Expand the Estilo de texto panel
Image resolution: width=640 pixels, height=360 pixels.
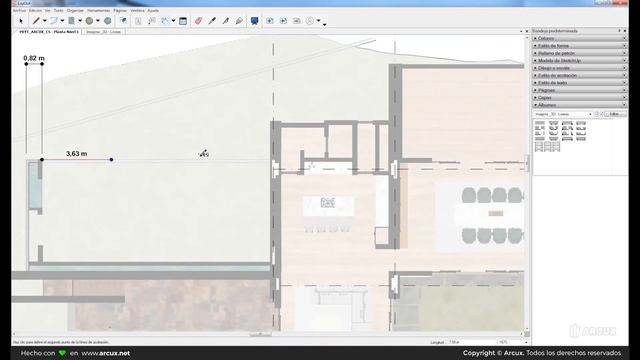[580, 82]
